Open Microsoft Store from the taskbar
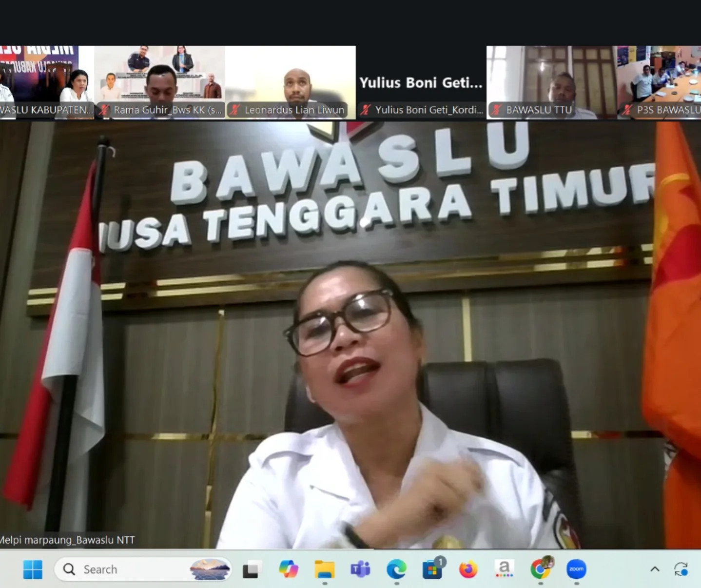This screenshot has height=588, width=701. (432, 569)
